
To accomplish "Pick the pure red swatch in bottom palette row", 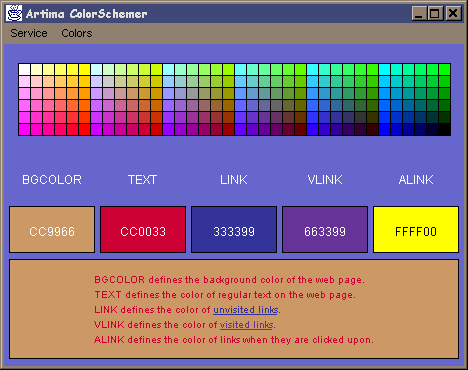I will [84, 129].
